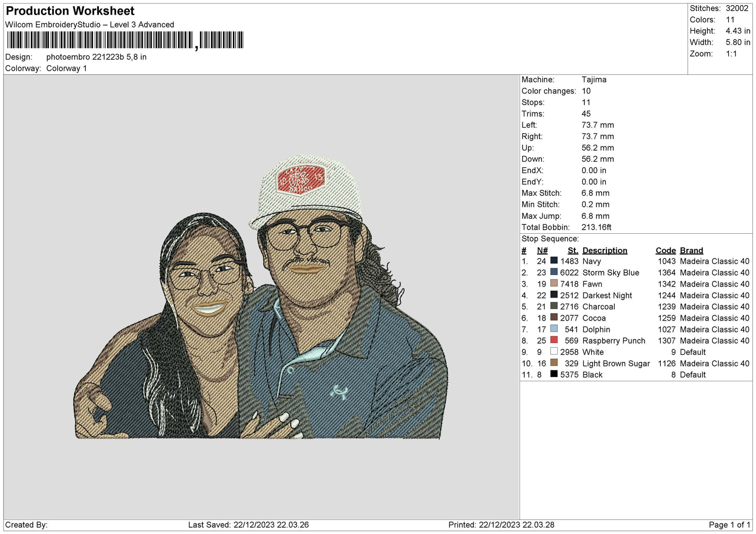Click the Min Stitch value '0.2 mm'
This screenshot has height=534, width=756.
click(x=595, y=204)
